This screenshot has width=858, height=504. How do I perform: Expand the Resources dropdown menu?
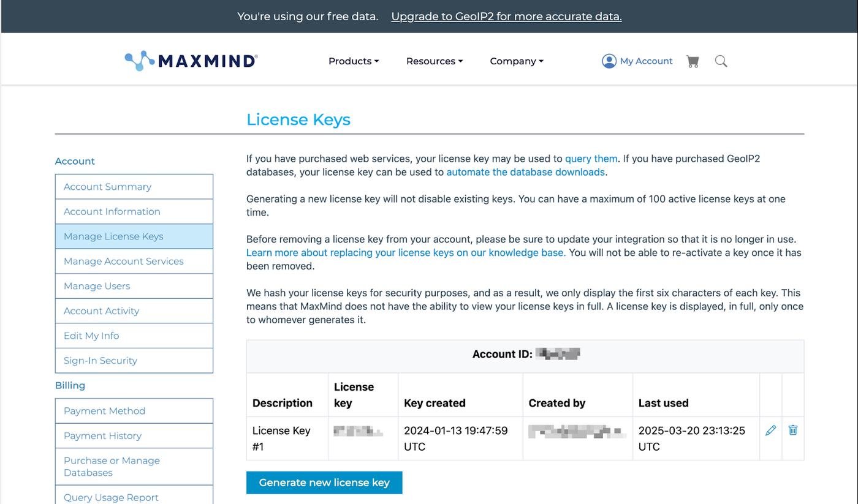pos(435,61)
